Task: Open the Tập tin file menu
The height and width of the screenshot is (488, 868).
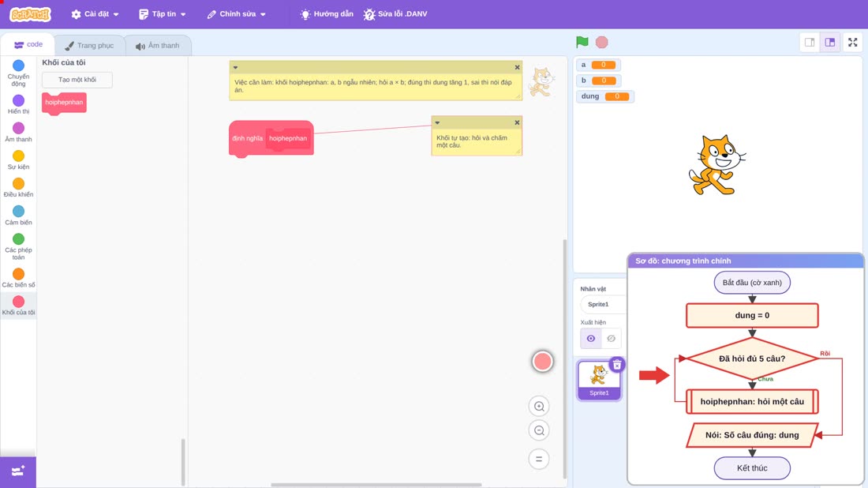Action: pos(162,14)
